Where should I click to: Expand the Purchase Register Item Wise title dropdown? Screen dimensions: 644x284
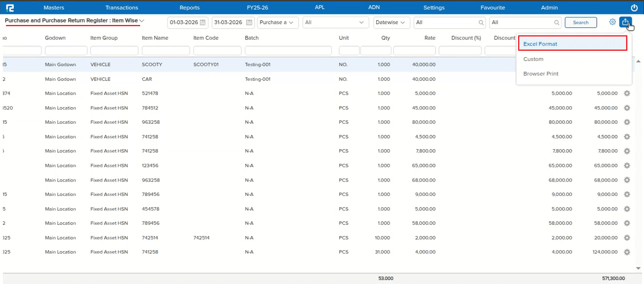[142, 21]
